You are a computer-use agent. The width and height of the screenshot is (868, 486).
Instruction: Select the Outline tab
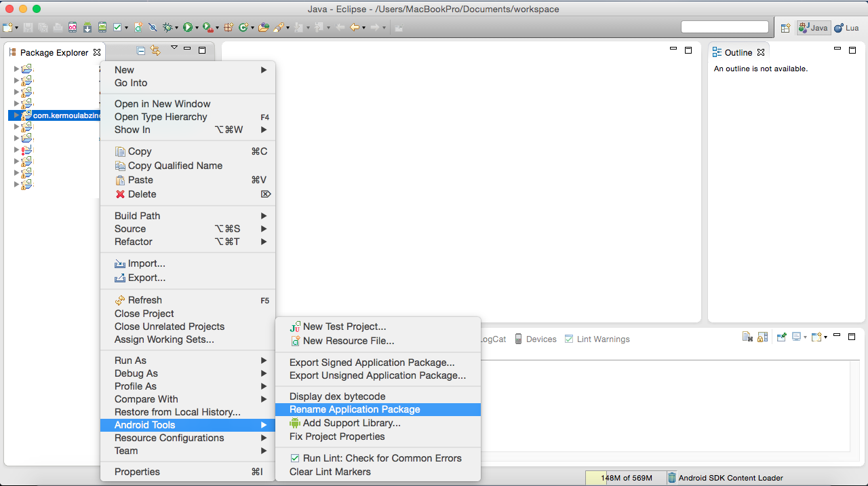pyautogui.click(x=738, y=52)
